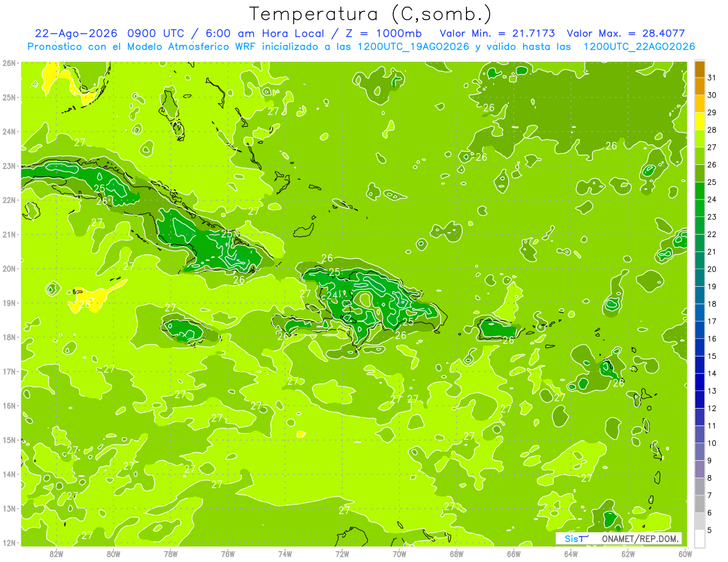
Task: Pick the dark blue legend swatch between 13 and 14
Action: pyautogui.click(x=699, y=382)
